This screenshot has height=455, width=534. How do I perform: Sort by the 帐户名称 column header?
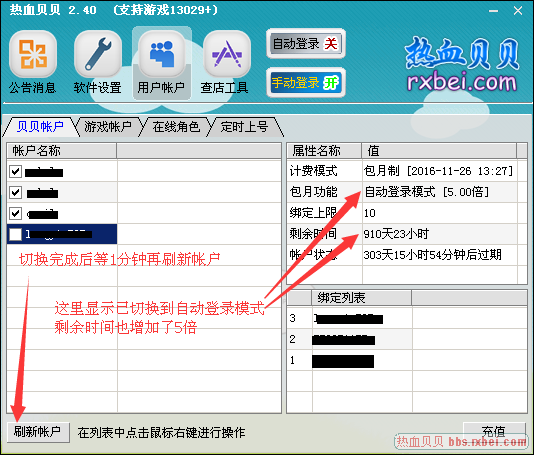click(62, 151)
